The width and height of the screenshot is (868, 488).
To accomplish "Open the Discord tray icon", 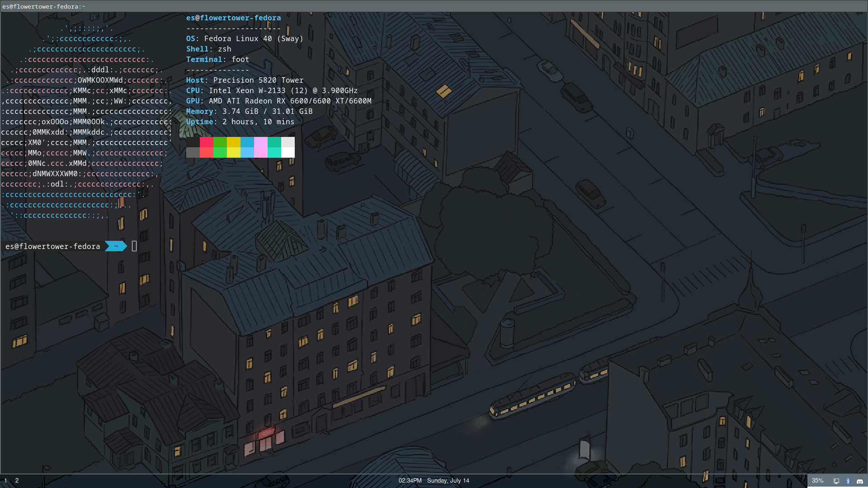I will [860, 481].
